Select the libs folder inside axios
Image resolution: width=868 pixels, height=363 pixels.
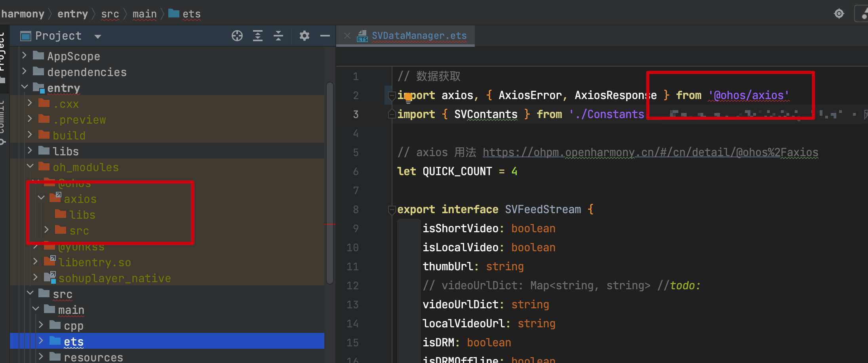[x=82, y=215]
